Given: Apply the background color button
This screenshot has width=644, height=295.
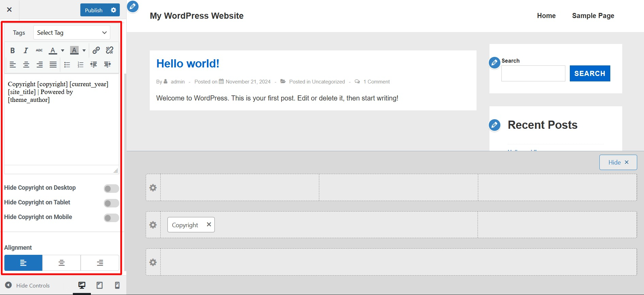Looking at the screenshot, I should point(74,51).
